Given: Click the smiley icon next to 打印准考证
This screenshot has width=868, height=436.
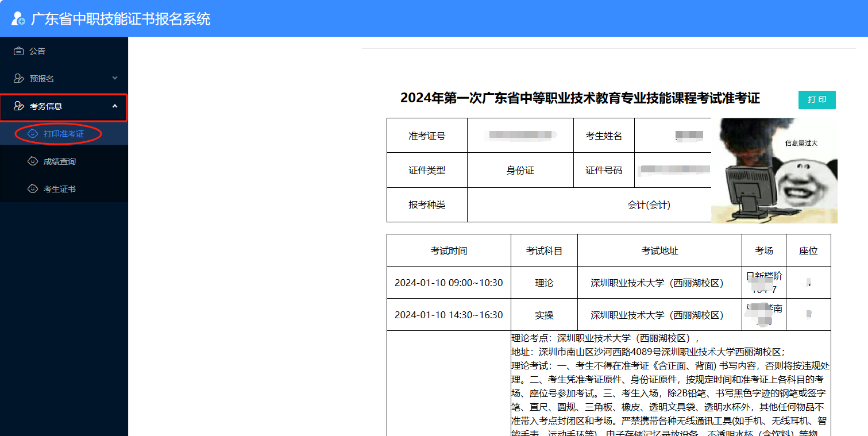Looking at the screenshot, I should click(x=33, y=134).
